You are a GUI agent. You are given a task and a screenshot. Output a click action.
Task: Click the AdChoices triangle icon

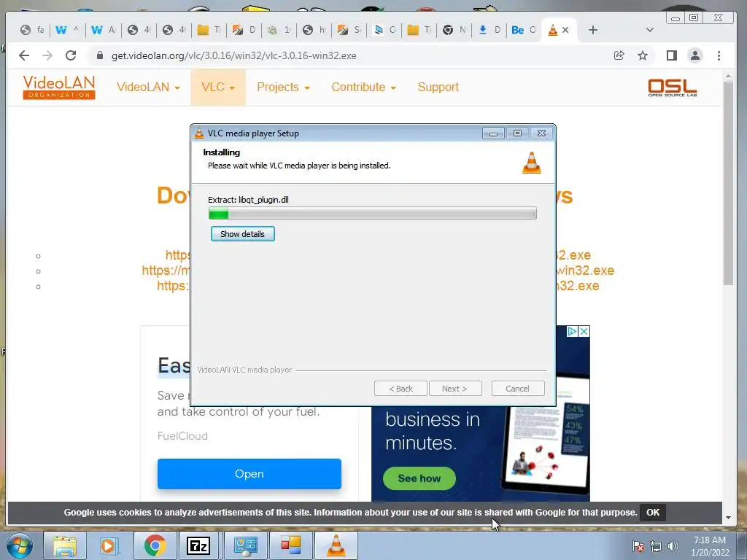(572, 331)
